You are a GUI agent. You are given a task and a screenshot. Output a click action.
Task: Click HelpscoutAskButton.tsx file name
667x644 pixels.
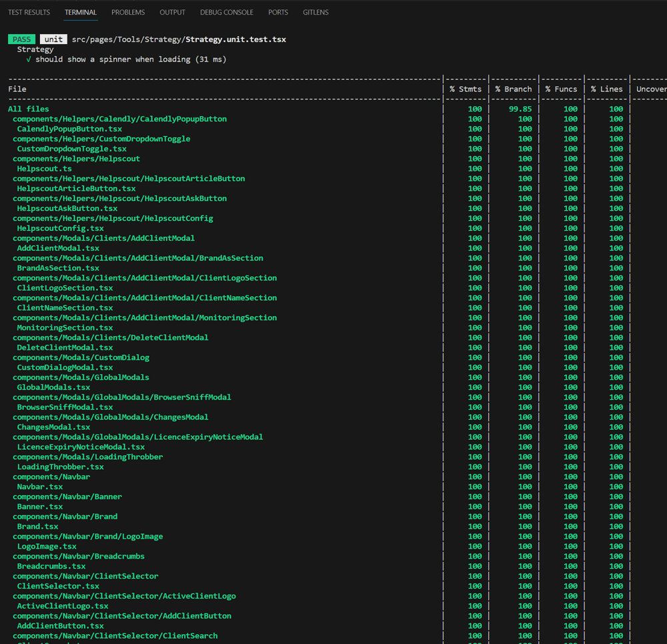coord(67,209)
